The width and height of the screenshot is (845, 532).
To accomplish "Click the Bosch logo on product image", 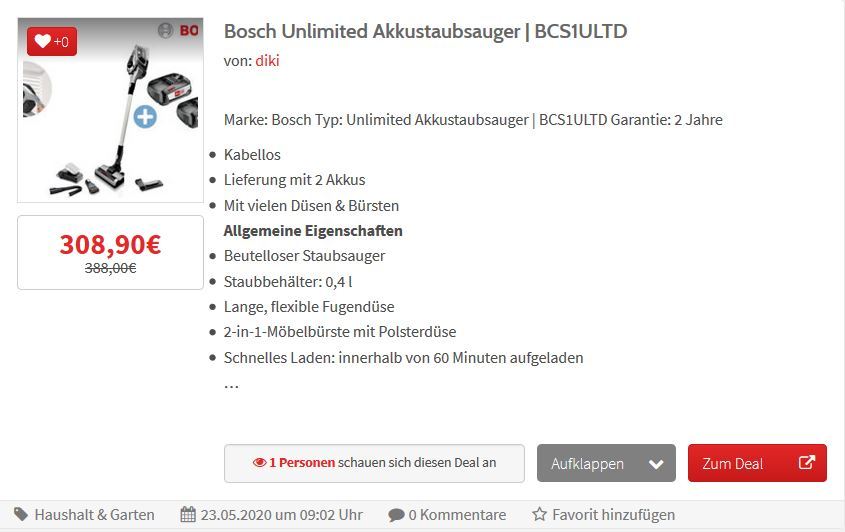I will point(178,30).
